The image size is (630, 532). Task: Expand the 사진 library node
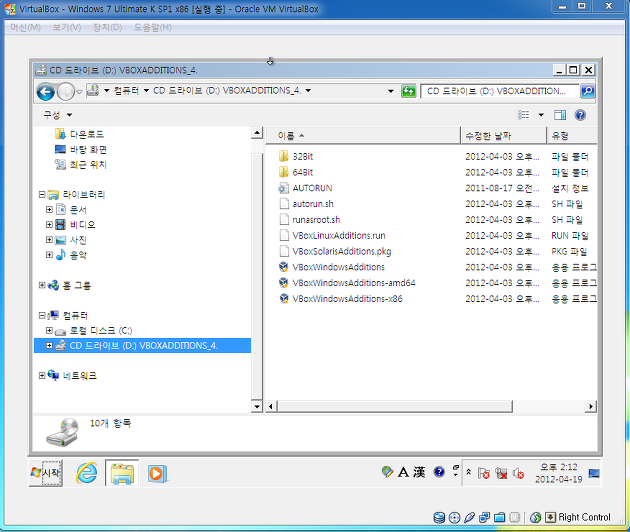(x=49, y=240)
